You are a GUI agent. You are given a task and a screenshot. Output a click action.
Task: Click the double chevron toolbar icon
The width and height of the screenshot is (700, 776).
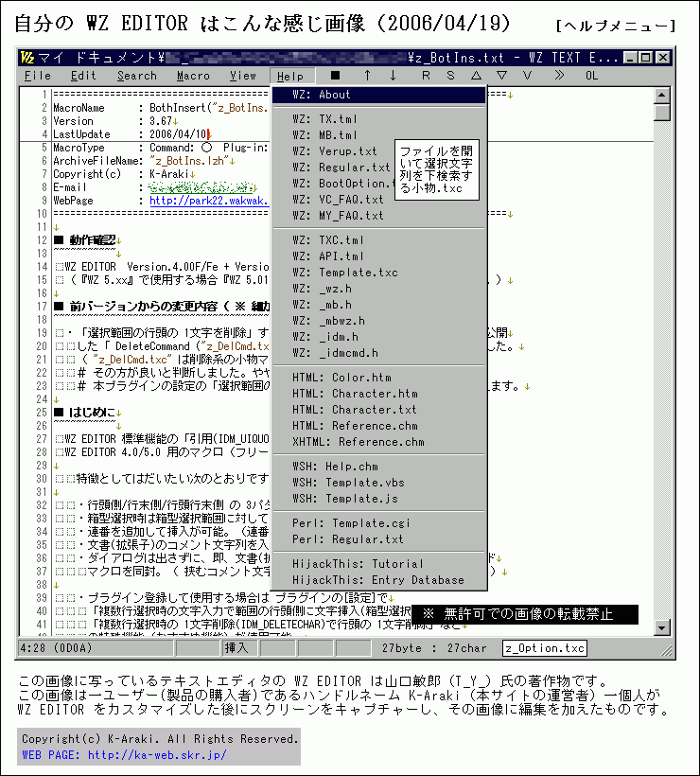pos(559,76)
